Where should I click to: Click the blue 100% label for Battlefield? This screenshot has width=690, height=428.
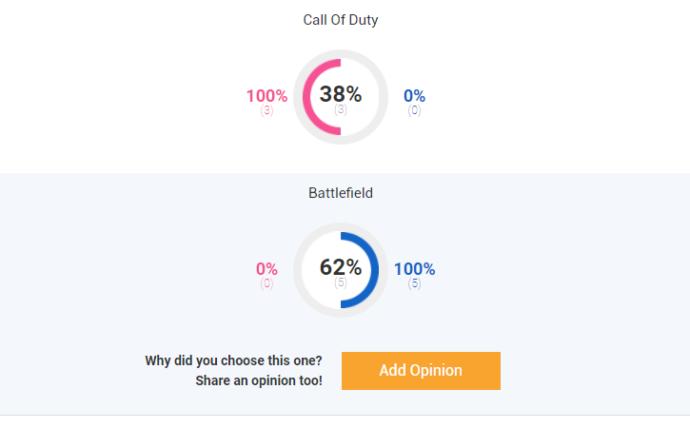414,269
